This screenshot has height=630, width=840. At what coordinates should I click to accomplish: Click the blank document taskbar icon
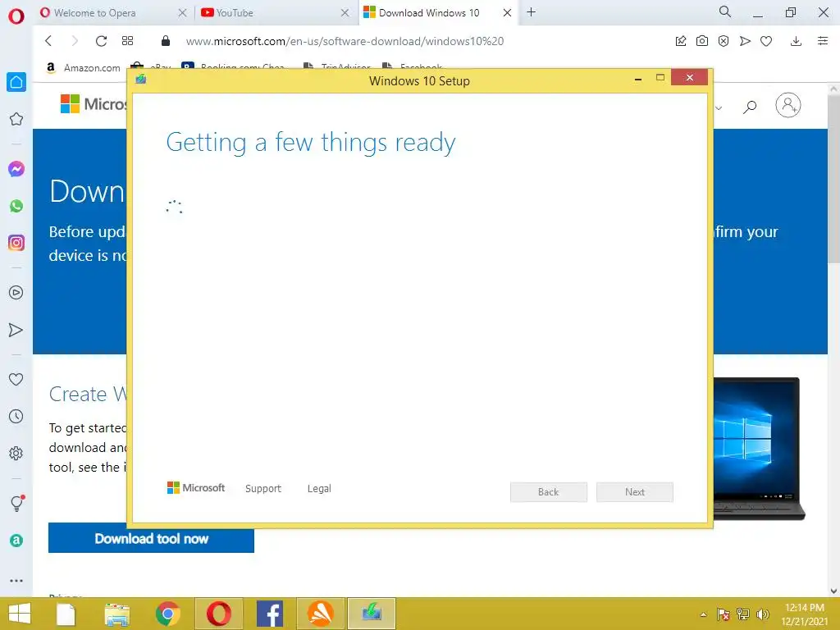tap(66, 614)
